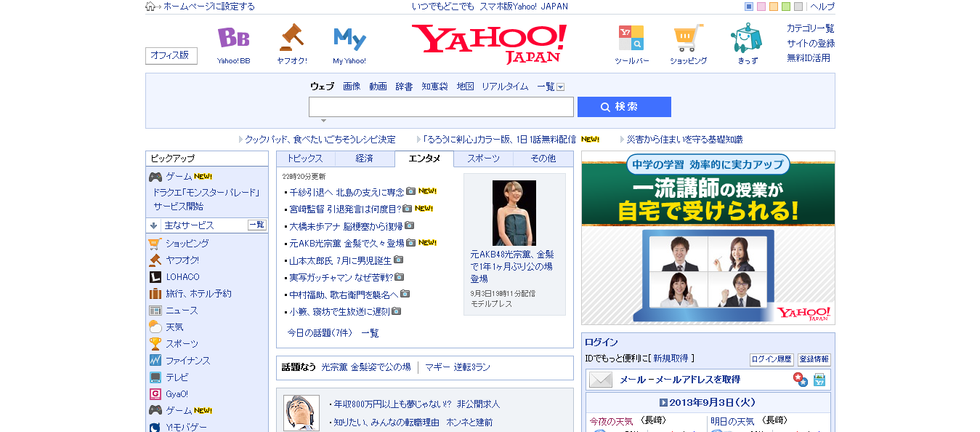Select the リアルタイム search category
The image size is (980, 432).
click(x=505, y=87)
